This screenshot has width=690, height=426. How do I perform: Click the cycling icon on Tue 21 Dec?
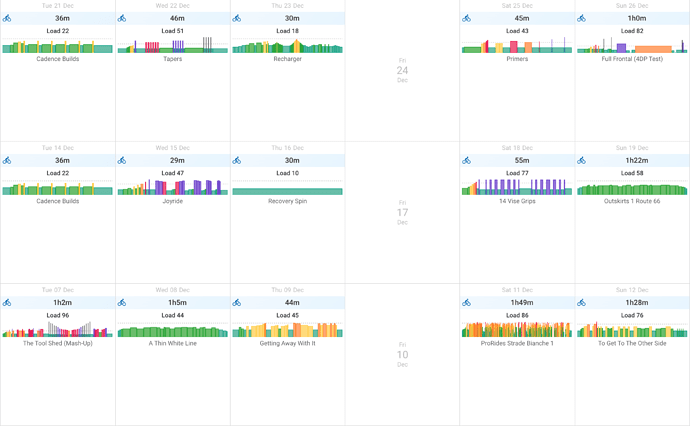tap(7, 18)
